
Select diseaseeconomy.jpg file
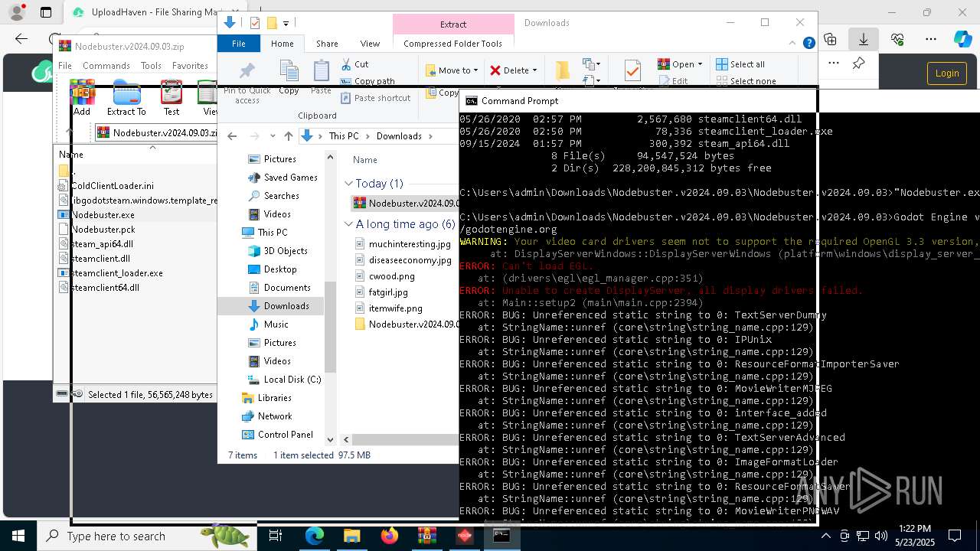pos(403,260)
